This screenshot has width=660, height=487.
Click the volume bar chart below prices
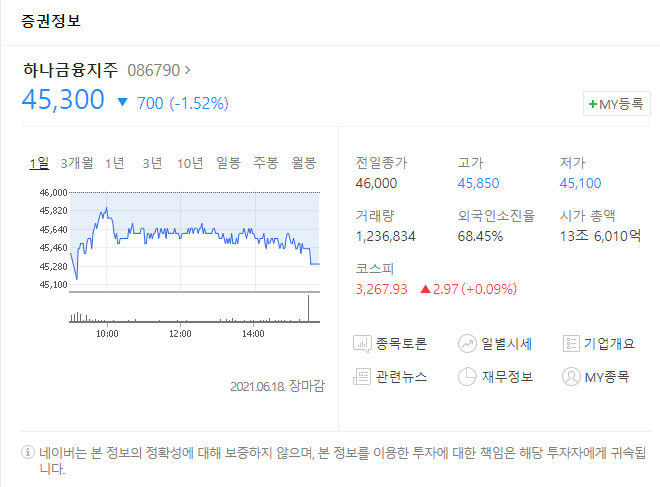[194, 309]
